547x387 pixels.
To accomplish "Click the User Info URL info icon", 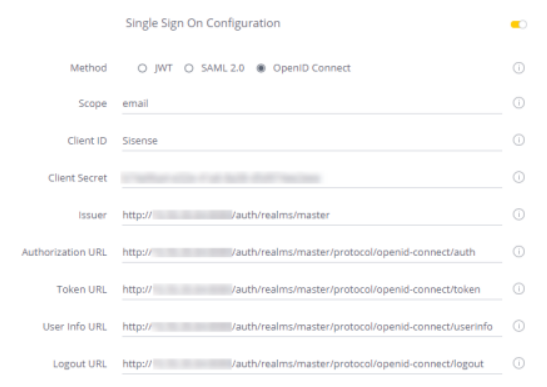I will tap(518, 326).
